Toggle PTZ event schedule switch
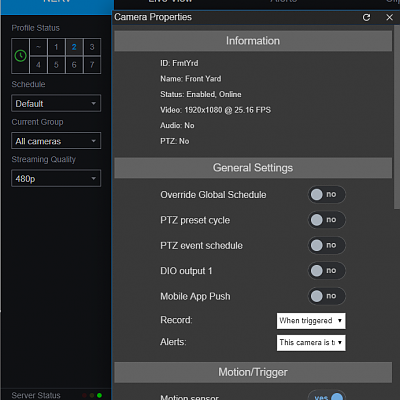Viewport: 400px width, 400px height. click(327, 245)
